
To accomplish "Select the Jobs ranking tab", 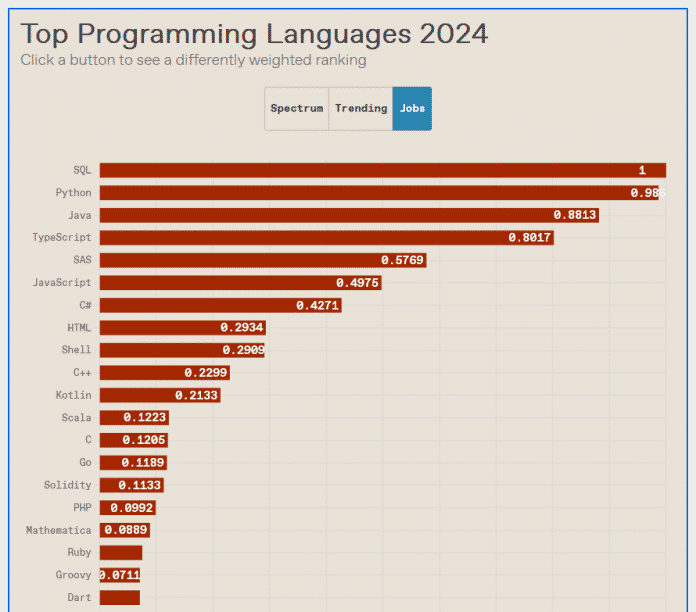I will click(412, 108).
